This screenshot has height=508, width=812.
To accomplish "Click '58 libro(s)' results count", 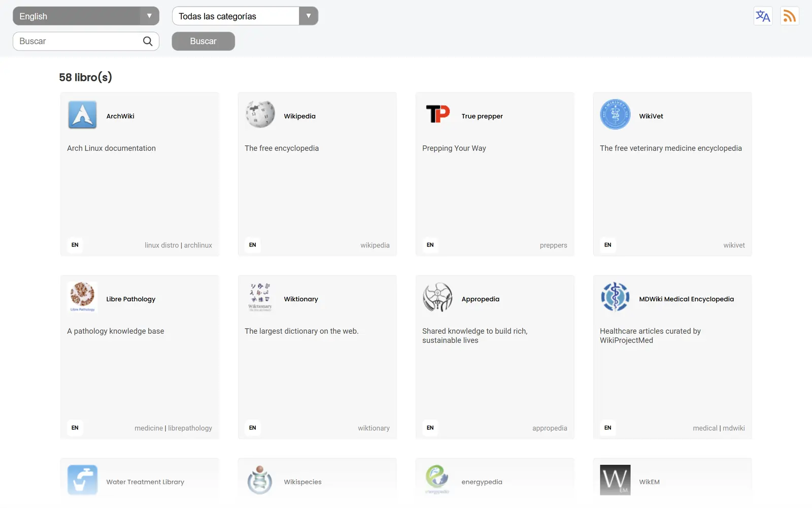I will pyautogui.click(x=85, y=77).
